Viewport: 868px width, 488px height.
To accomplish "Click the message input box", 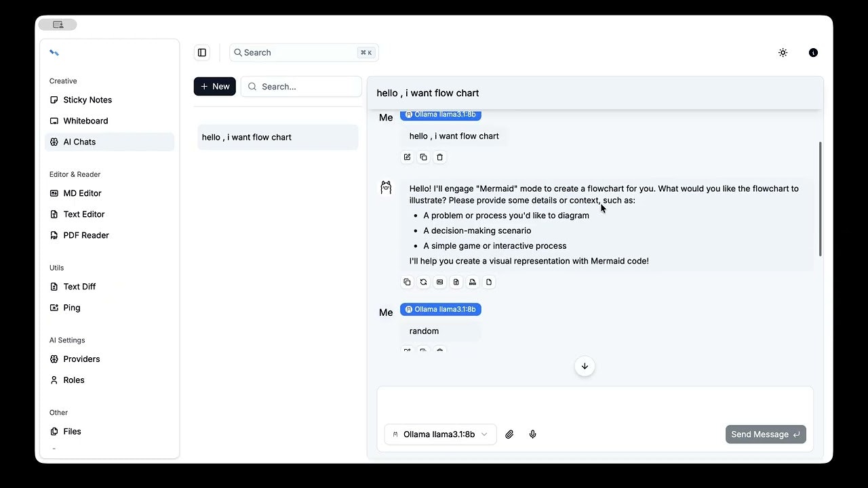I will click(x=595, y=403).
